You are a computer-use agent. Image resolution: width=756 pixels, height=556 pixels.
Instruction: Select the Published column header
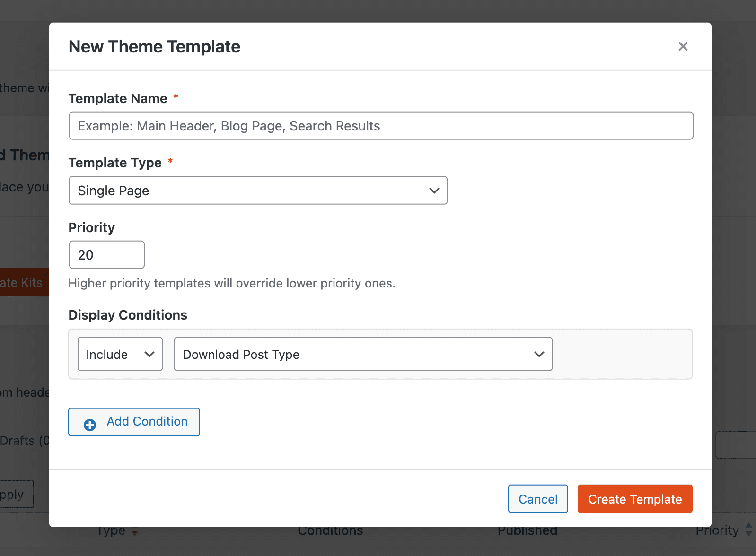[x=527, y=531]
